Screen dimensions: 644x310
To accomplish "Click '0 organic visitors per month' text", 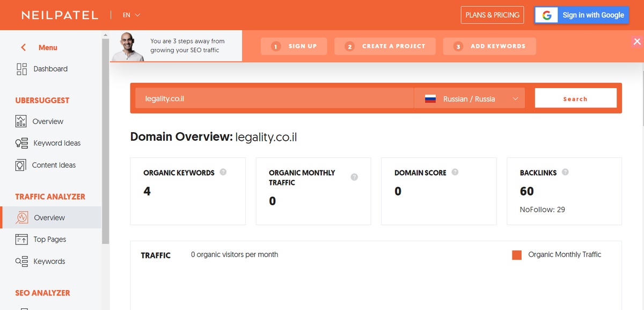I will click(235, 255).
